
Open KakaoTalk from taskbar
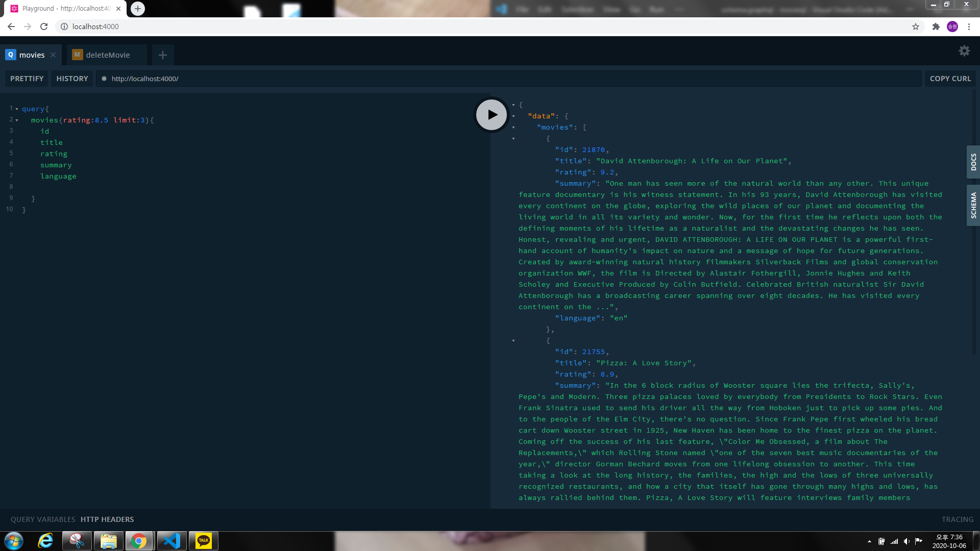coord(204,541)
